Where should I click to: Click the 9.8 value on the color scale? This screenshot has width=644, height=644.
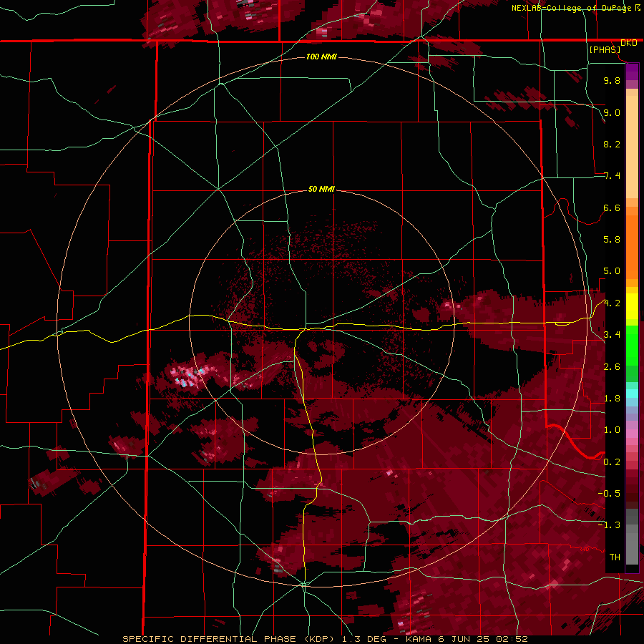click(x=612, y=80)
